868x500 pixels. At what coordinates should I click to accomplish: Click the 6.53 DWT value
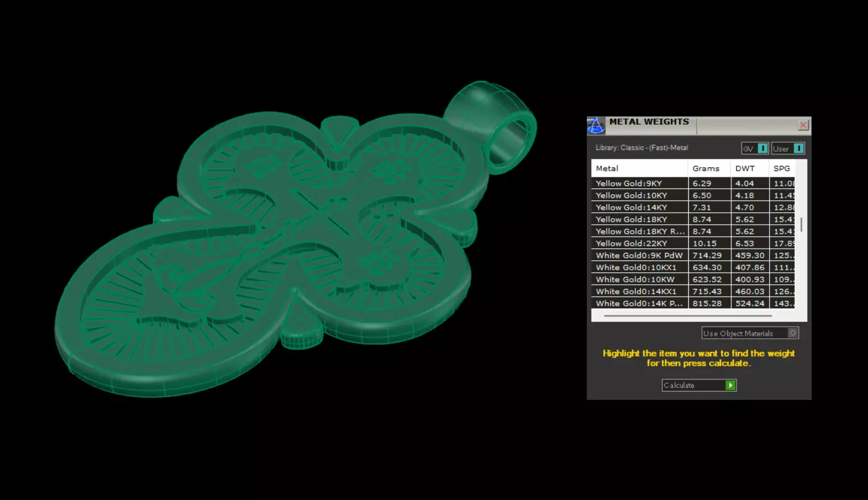pos(745,243)
